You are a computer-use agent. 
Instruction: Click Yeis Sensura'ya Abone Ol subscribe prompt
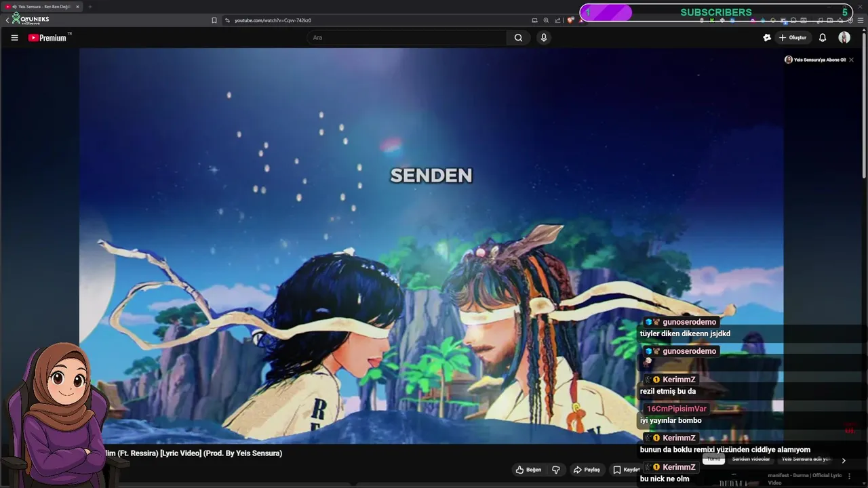815,60
